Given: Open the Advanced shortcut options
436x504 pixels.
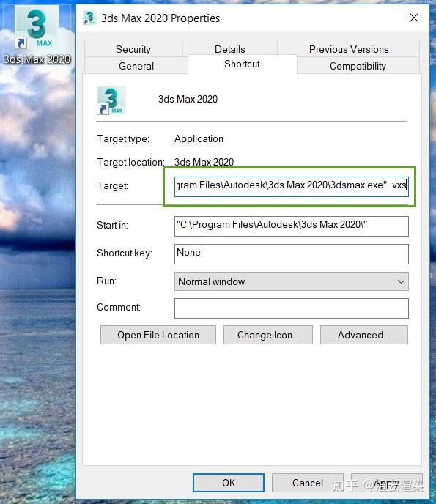Looking at the screenshot, I should pyautogui.click(x=364, y=335).
